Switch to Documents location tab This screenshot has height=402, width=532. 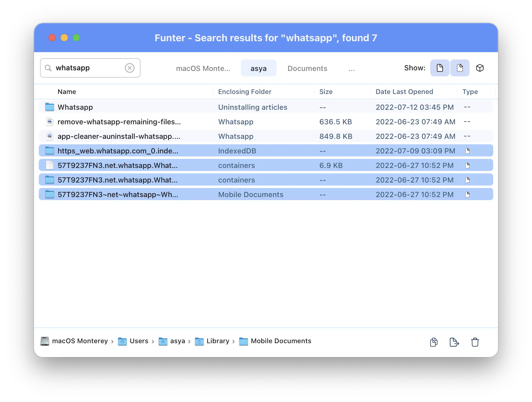(307, 69)
